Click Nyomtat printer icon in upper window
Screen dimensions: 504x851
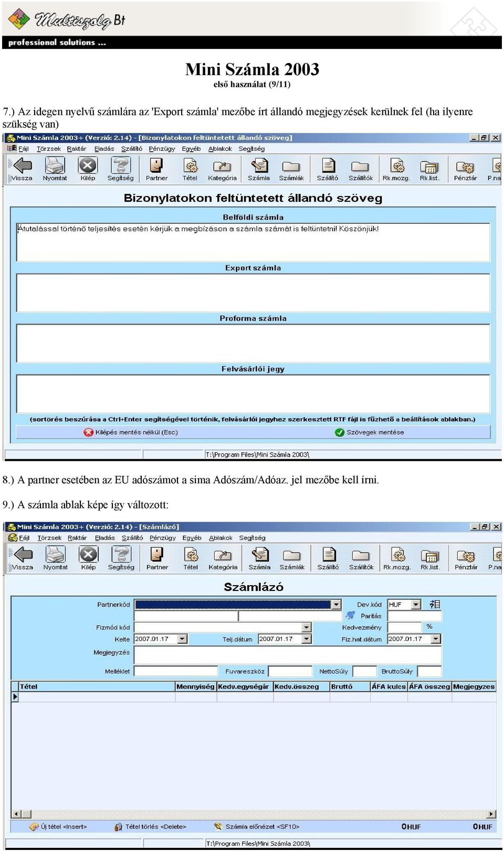coord(55,165)
